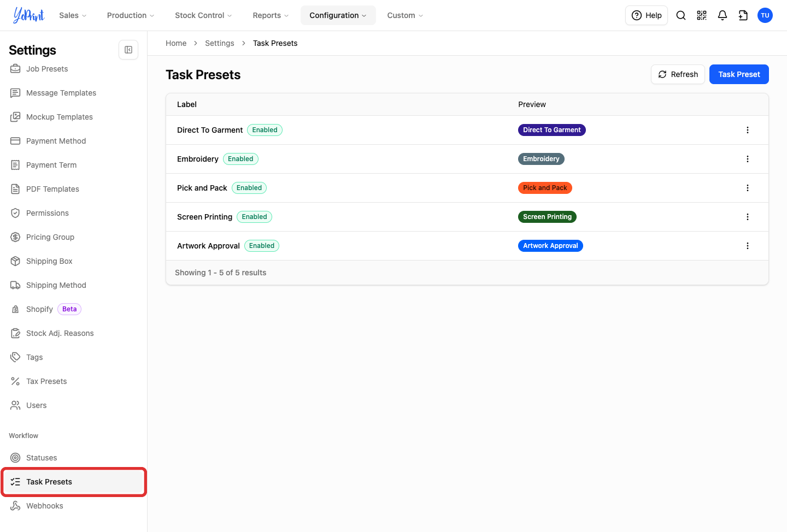Click the Beta badge next to Shopify
This screenshot has width=787, height=532.
click(x=69, y=309)
